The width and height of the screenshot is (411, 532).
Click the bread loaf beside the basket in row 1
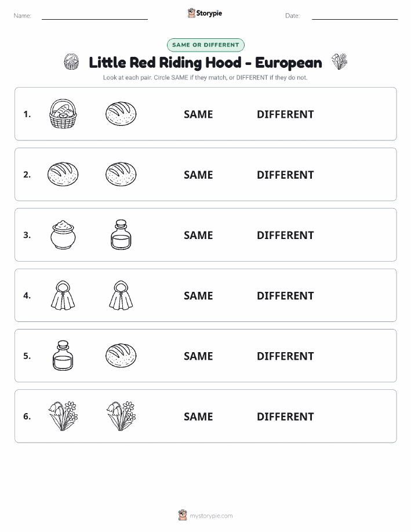(x=121, y=114)
